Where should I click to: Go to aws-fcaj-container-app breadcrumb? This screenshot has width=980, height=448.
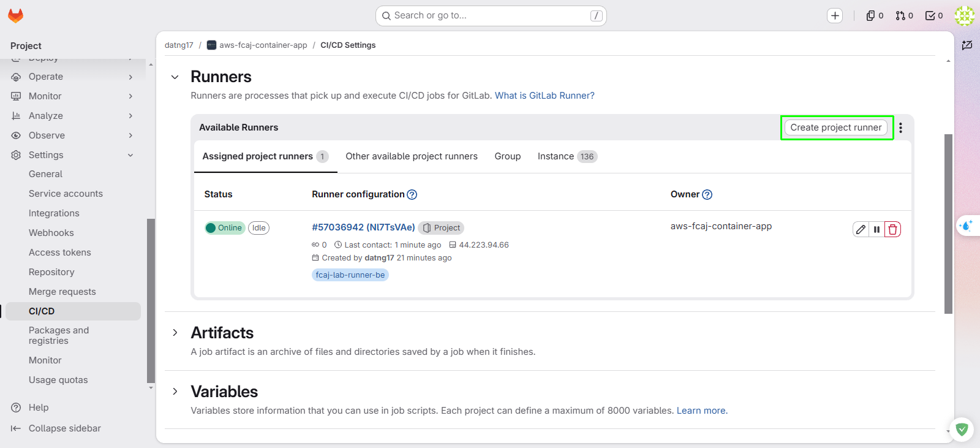pyautogui.click(x=257, y=45)
